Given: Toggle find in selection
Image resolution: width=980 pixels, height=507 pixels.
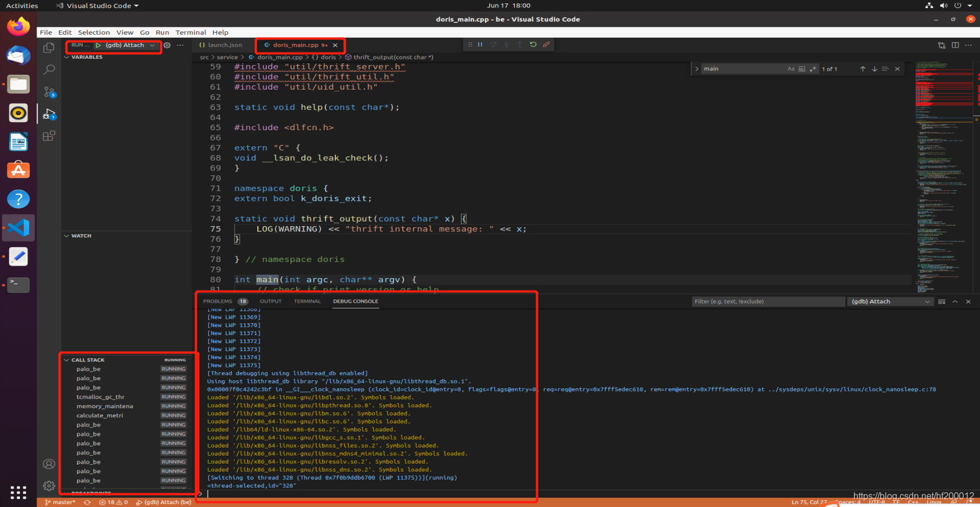Looking at the screenshot, I should tap(885, 69).
